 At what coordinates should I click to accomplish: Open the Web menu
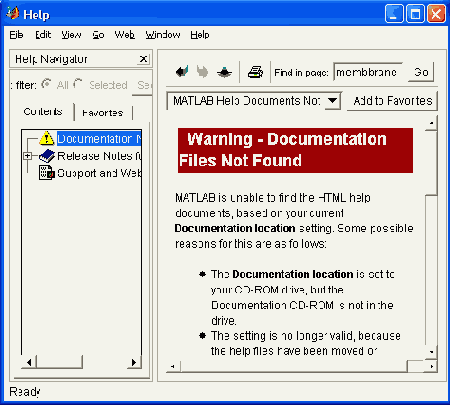(x=124, y=35)
